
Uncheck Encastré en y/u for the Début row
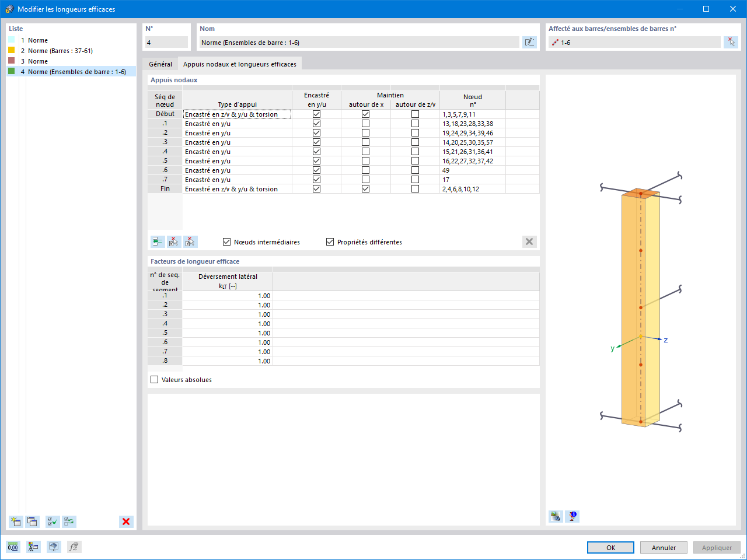pos(317,114)
